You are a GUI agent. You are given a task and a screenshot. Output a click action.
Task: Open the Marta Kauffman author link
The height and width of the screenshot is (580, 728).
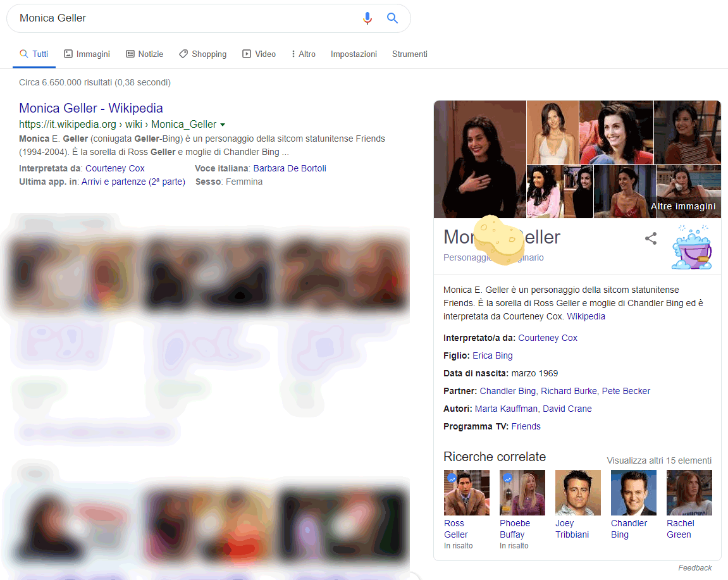pos(506,409)
